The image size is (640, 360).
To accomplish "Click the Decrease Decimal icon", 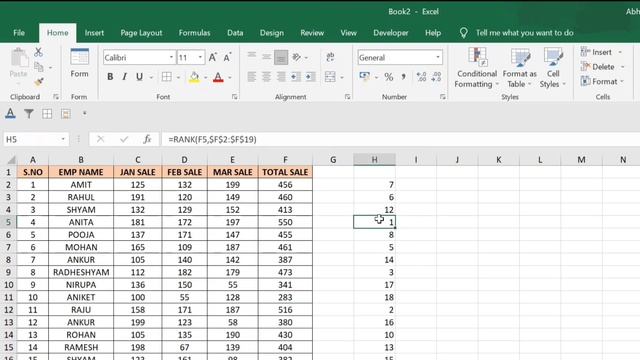I will [436, 77].
